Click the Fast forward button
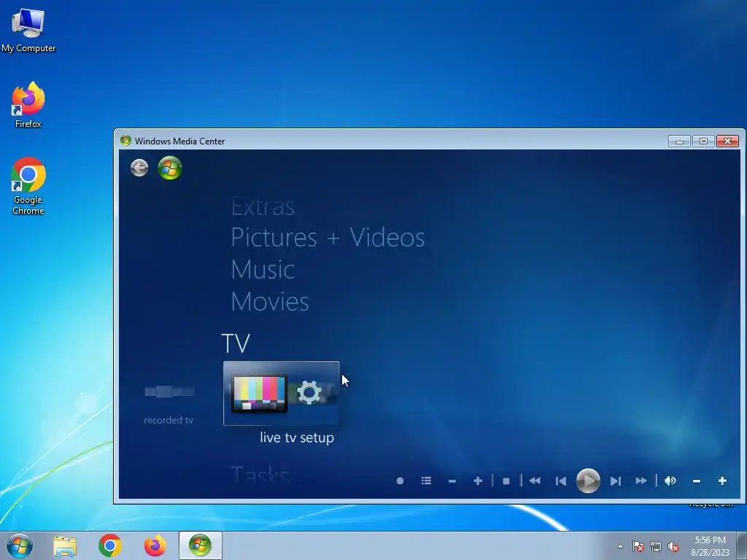 point(641,481)
